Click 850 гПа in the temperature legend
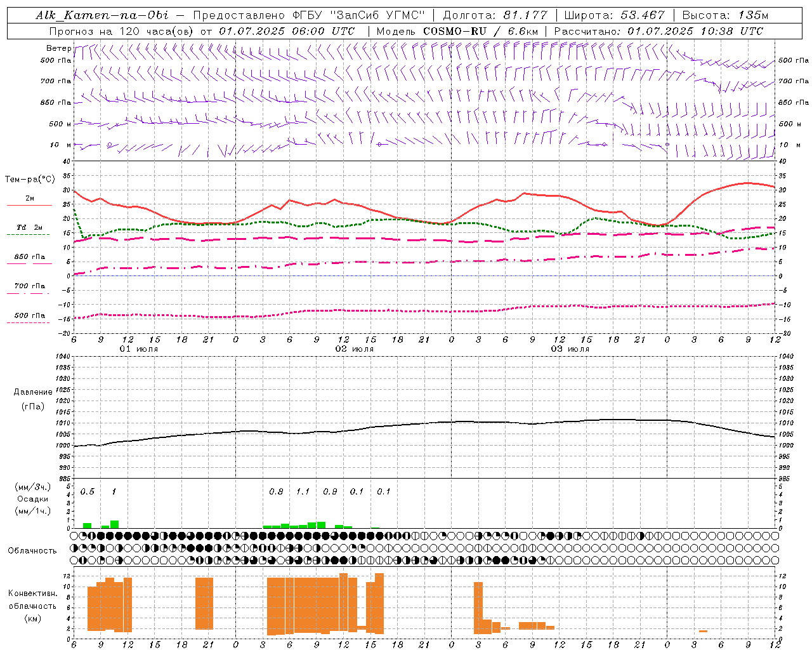This screenshot has height=650, width=812. coord(30,257)
